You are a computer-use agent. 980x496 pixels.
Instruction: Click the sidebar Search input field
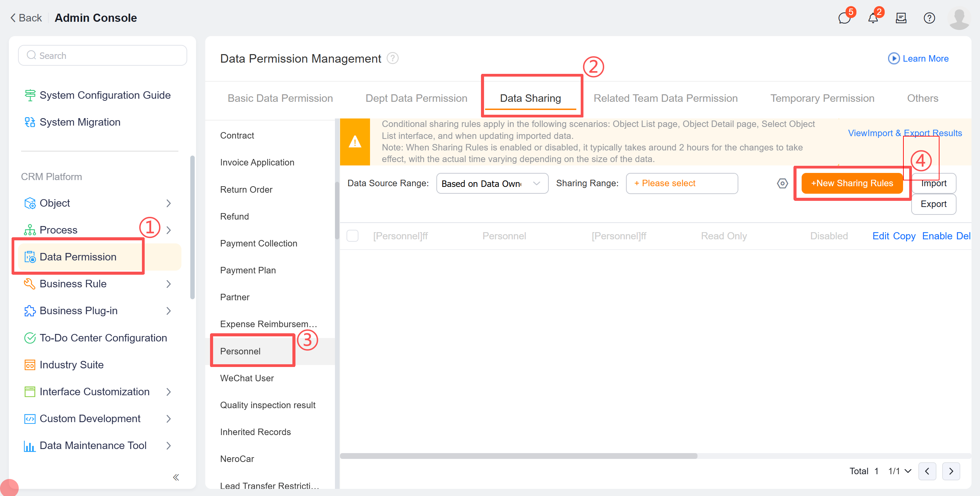pyautogui.click(x=102, y=55)
